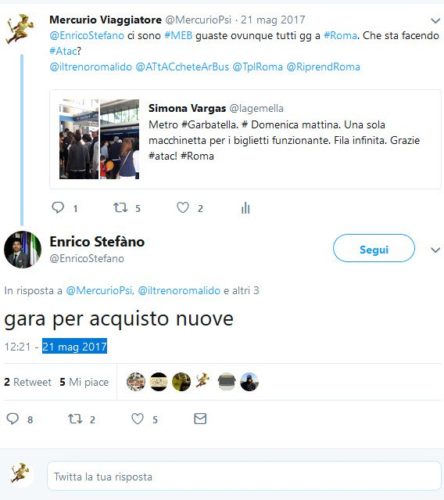
Task: Like Mercurio Viaggiatore's tweet
Action: pos(183,208)
